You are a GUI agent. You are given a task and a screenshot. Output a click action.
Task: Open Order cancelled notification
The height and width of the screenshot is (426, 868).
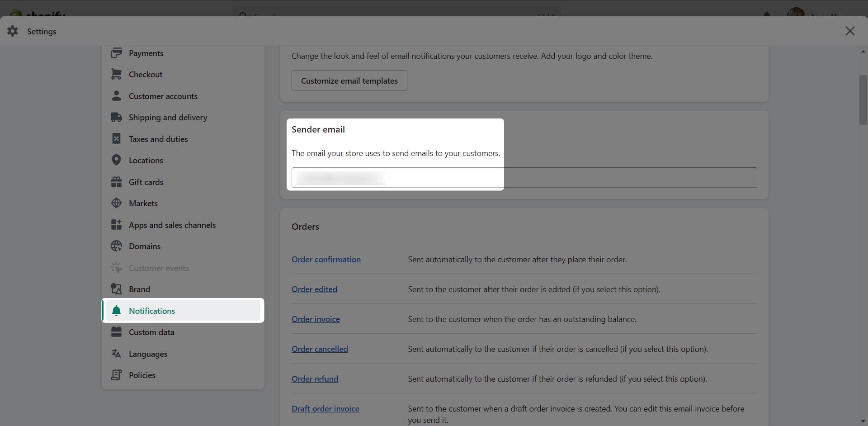coord(320,349)
